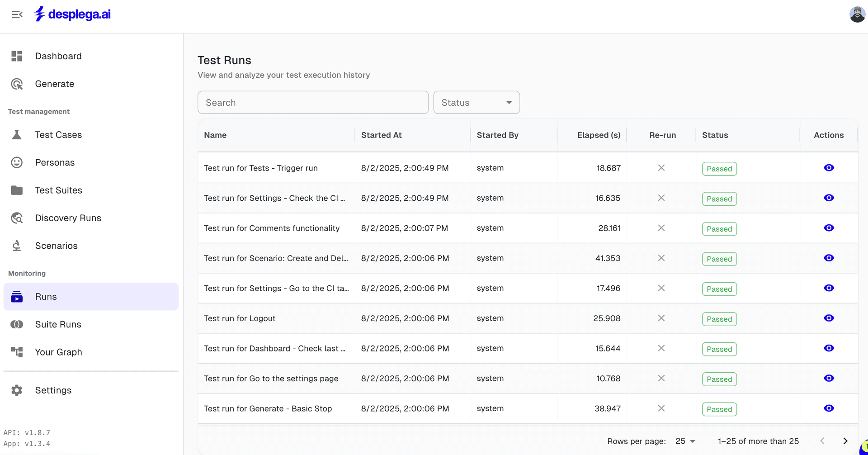The image size is (868, 455).
Task: Focus the Search test runs field
Action: (313, 103)
